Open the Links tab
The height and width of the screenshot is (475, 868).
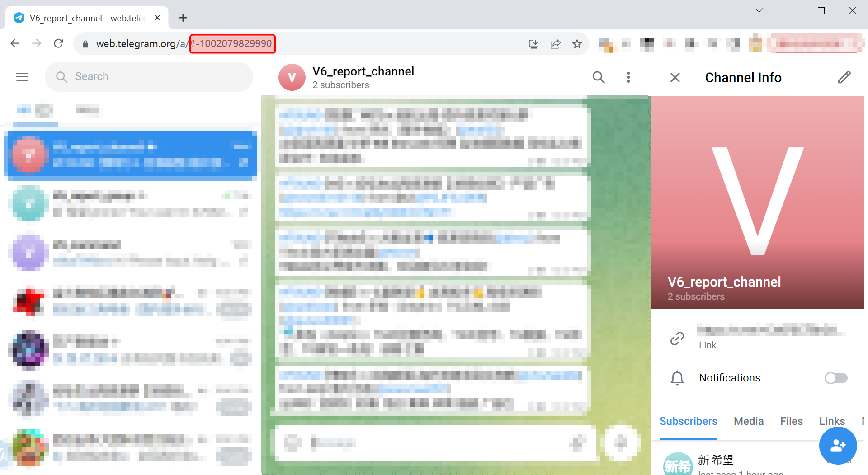832,421
